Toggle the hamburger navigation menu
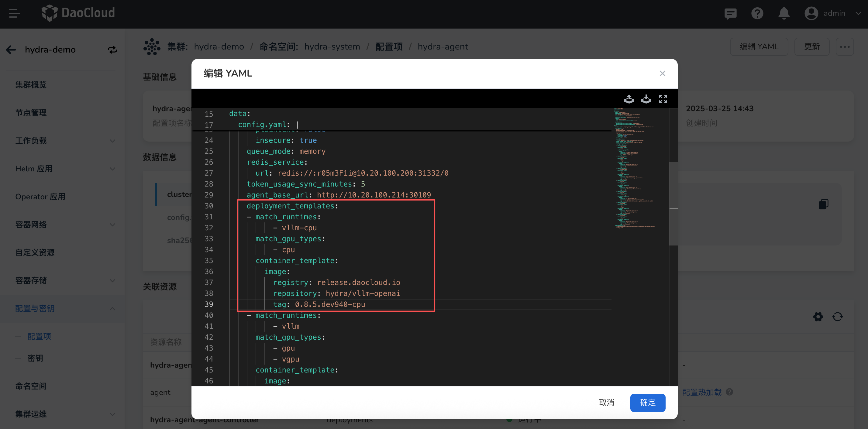The height and width of the screenshot is (429, 868). 14,13
